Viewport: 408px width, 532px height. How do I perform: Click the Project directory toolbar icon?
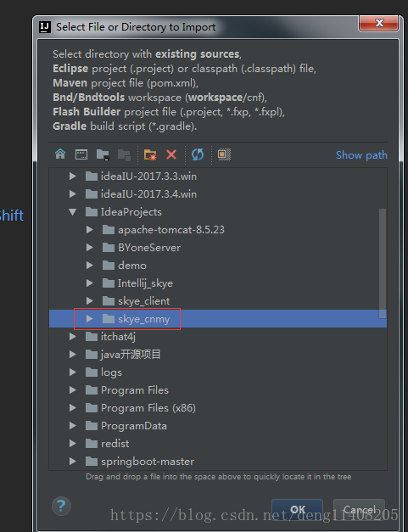[103, 154]
